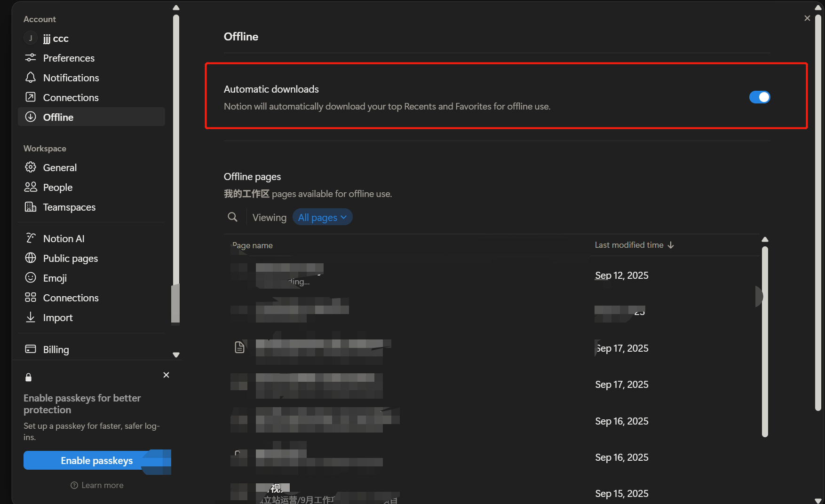Viewport: 825px width, 504px height.
Task: Click sidebar scroll down arrow
Action: tap(176, 355)
